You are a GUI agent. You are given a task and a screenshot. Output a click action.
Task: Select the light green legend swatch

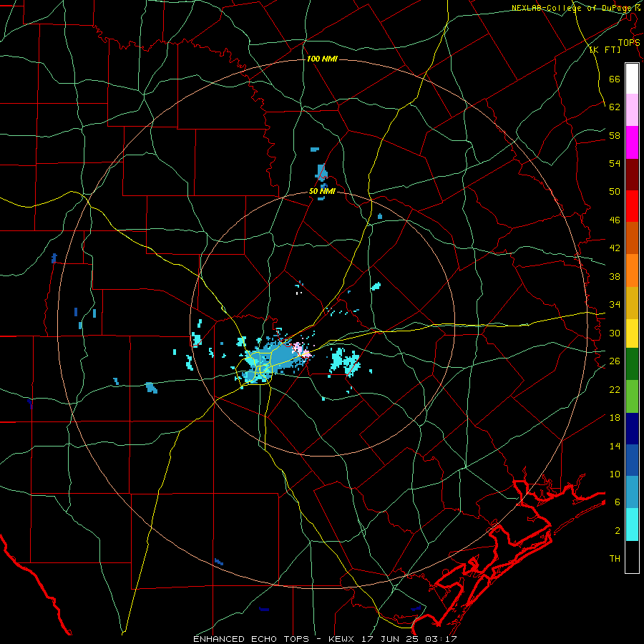pyautogui.click(x=632, y=396)
